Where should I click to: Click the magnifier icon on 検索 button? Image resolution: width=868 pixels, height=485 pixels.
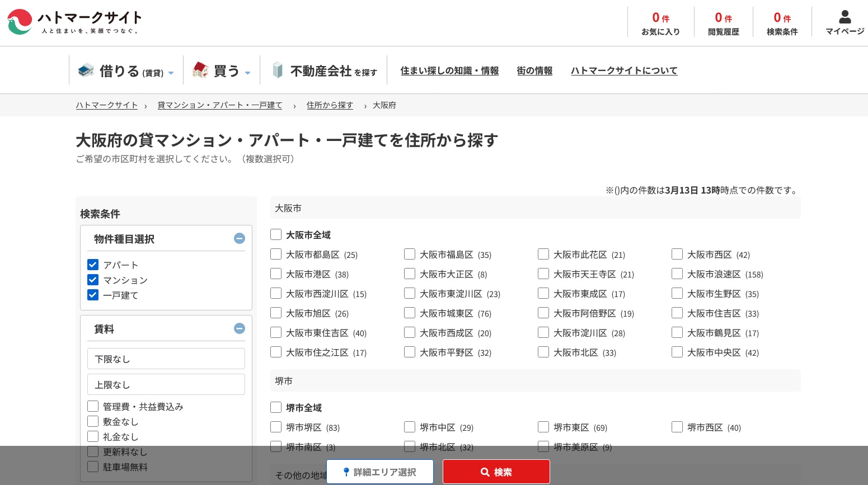pyautogui.click(x=485, y=472)
